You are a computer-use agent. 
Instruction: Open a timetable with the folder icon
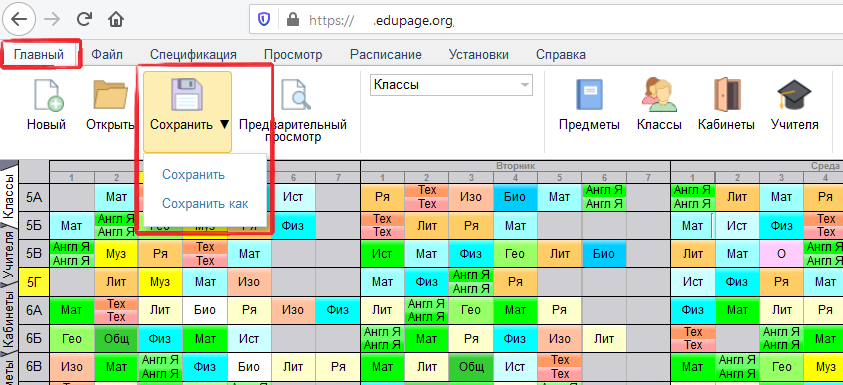point(110,95)
